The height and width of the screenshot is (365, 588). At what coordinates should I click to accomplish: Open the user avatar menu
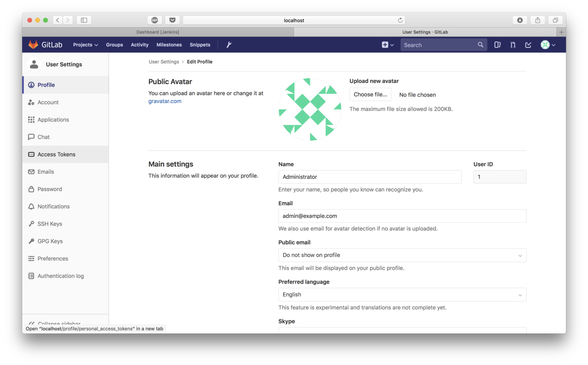click(548, 45)
